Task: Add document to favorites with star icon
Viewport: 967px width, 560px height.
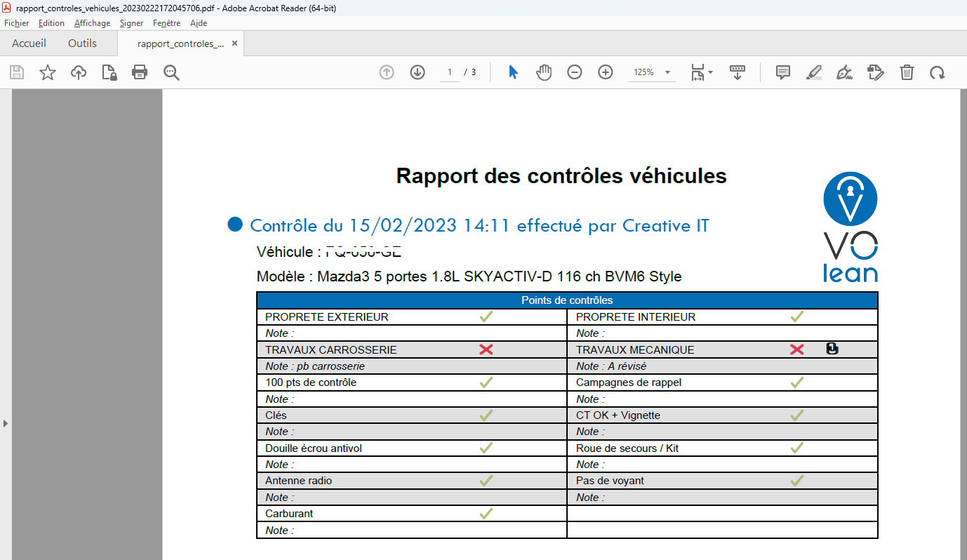Action: click(48, 72)
